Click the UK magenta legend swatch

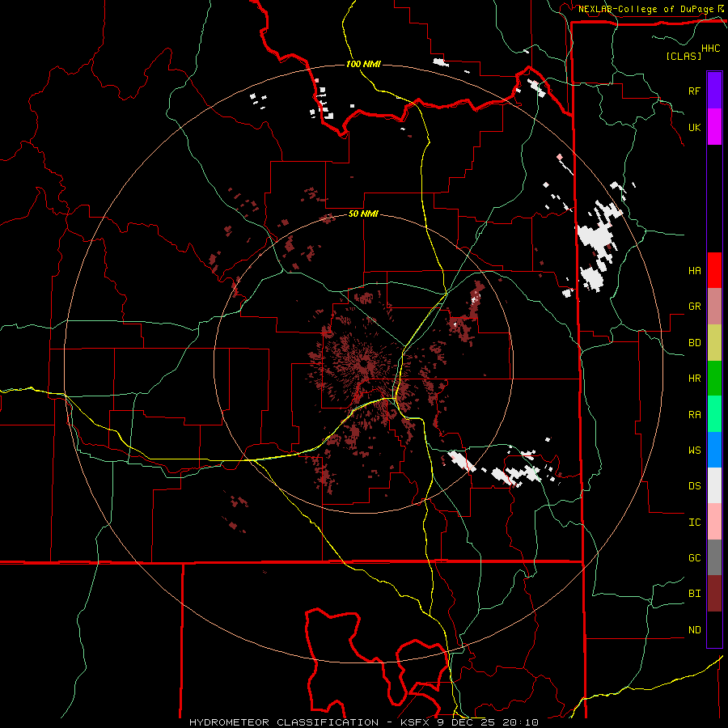point(714,127)
